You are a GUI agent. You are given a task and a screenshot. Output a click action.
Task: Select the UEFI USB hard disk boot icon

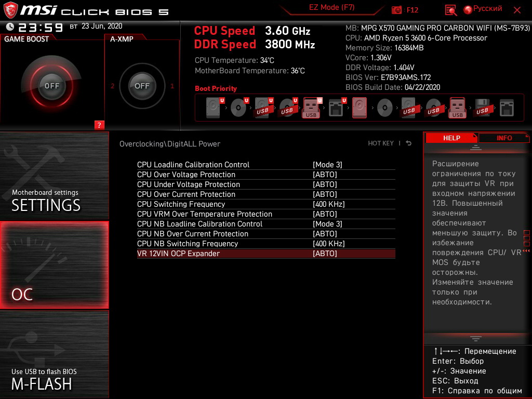(x=264, y=108)
